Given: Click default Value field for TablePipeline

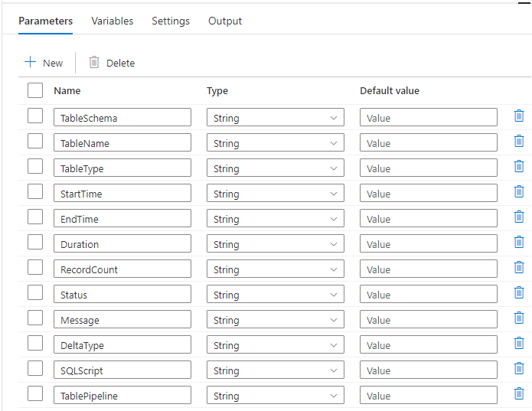Looking at the screenshot, I should pos(429,396).
